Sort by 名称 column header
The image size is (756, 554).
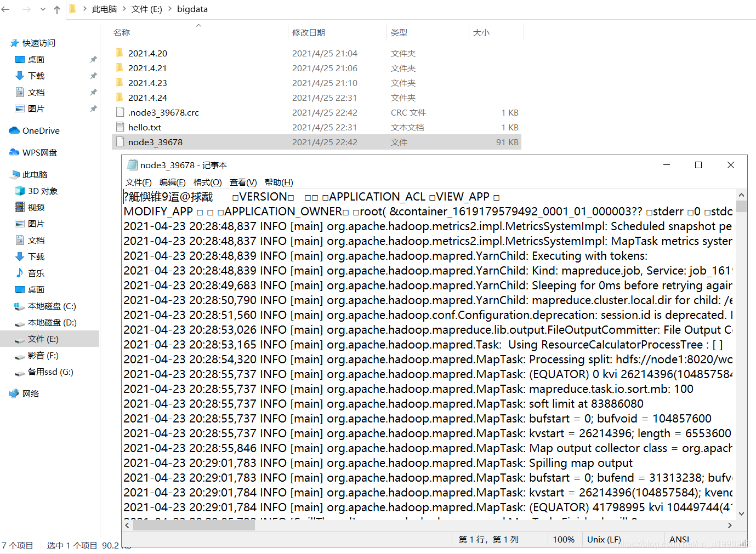[122, 32]
